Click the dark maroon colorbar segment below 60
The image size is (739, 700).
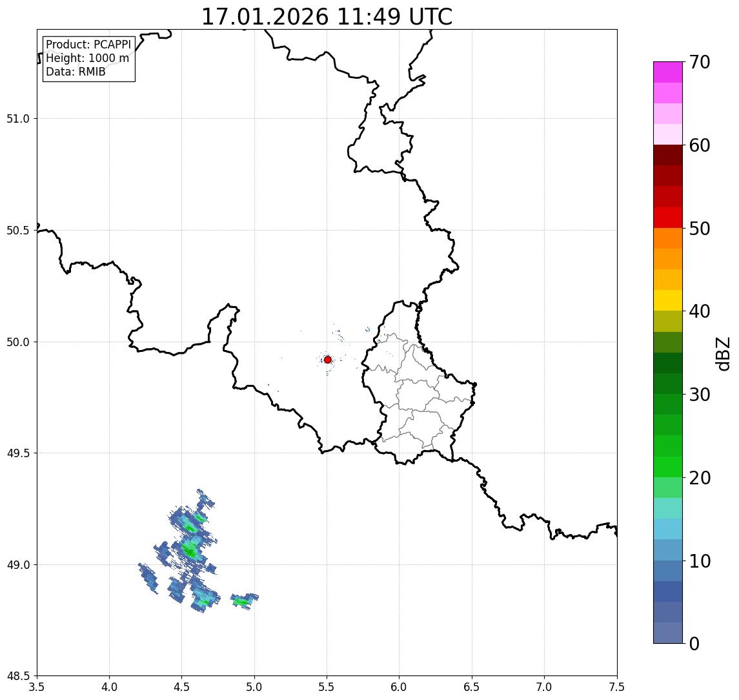[x=668, y=155]
